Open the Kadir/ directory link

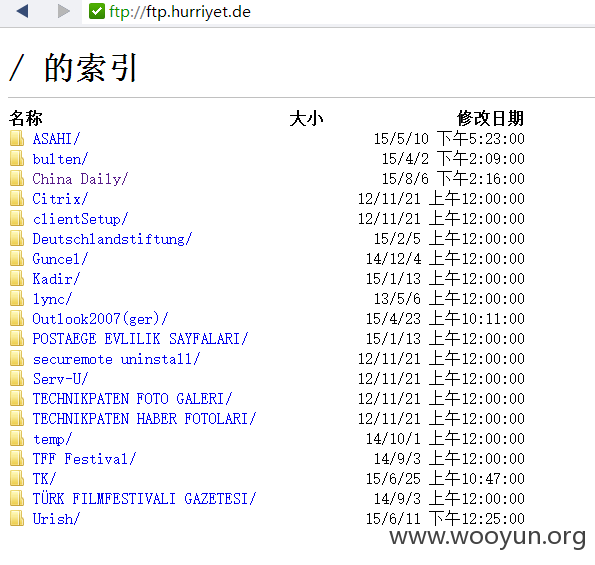[56, 279]
